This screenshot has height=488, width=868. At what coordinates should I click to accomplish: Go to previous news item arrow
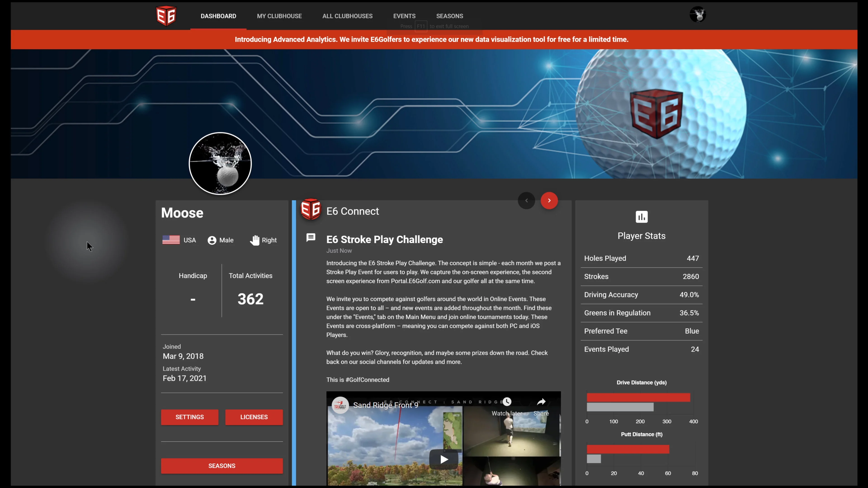[x=526, y=200]
